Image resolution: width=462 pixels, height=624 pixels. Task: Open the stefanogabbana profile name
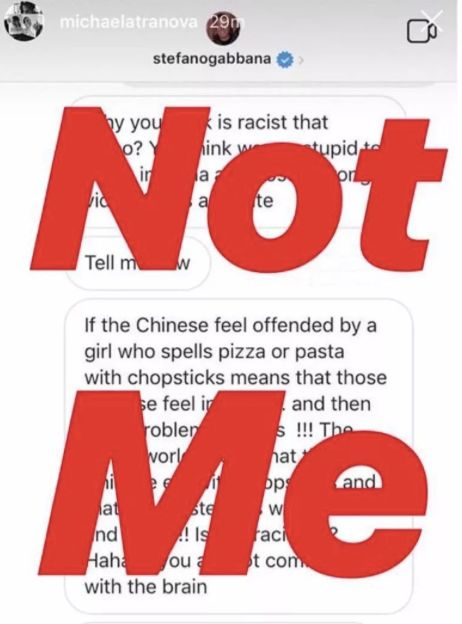212,59
